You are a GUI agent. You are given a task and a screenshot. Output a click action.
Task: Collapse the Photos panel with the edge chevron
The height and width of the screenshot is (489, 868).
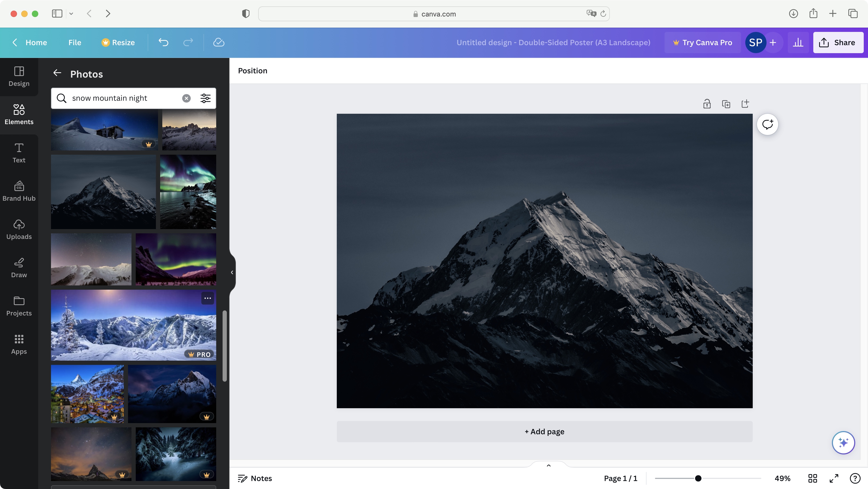coord(232,272)
